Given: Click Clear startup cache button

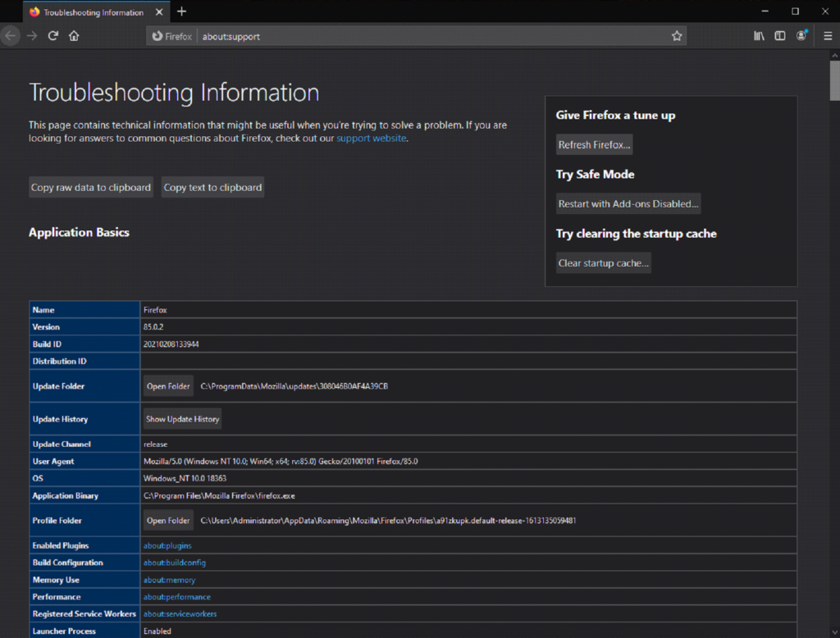Looking at the screenshot, I should (603, 263).
